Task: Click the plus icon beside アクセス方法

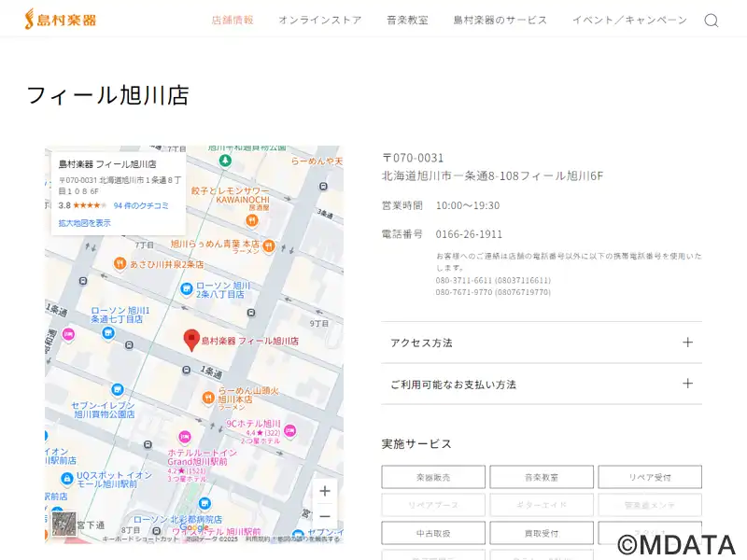Action: coord(687,343)
